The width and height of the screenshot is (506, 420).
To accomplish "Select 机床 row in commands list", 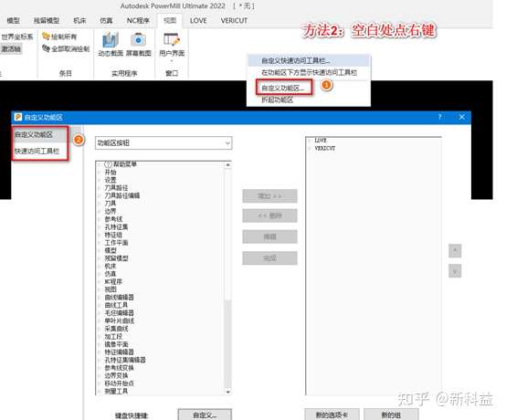I will pyautogui.click(x=110, y=266).
